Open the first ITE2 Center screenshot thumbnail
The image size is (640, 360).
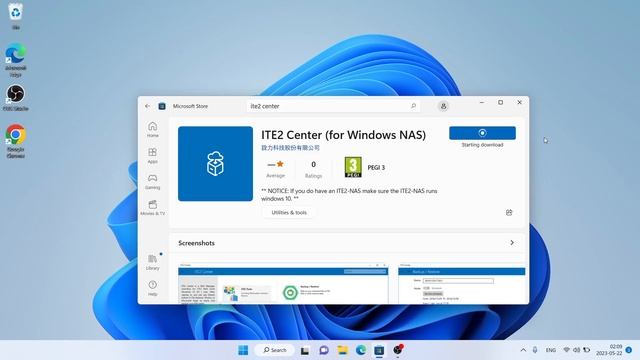pyautogui.click(x=283, y=283)
